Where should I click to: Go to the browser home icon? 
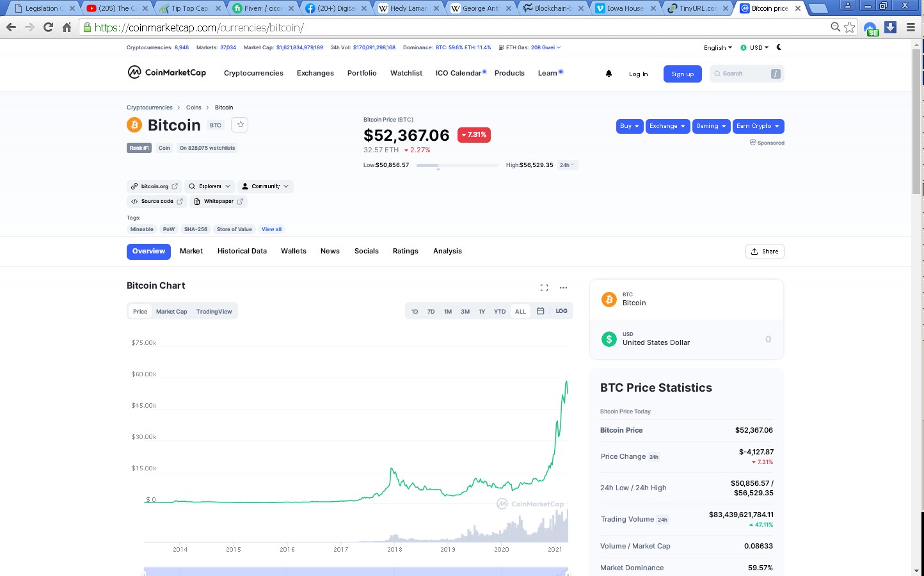coord(67,28)
